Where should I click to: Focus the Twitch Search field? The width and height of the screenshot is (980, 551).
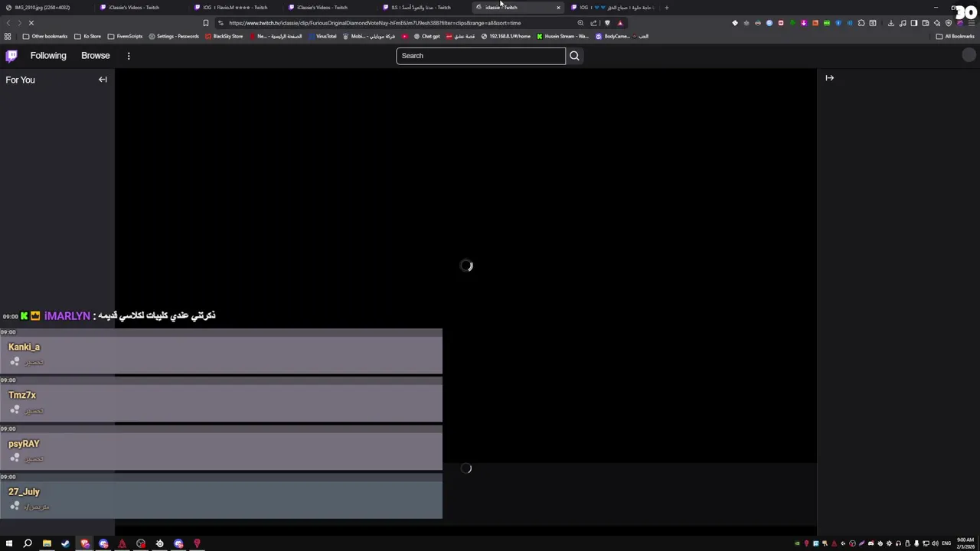point(481,55)
